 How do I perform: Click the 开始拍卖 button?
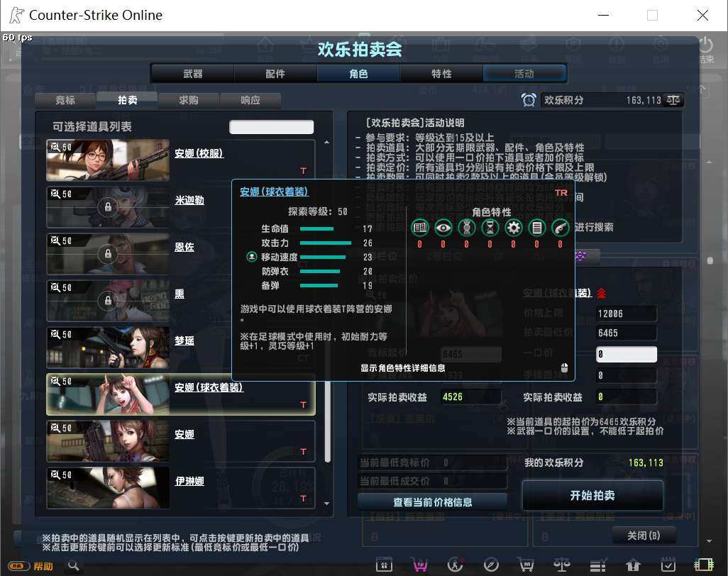(x=592, y=495)
